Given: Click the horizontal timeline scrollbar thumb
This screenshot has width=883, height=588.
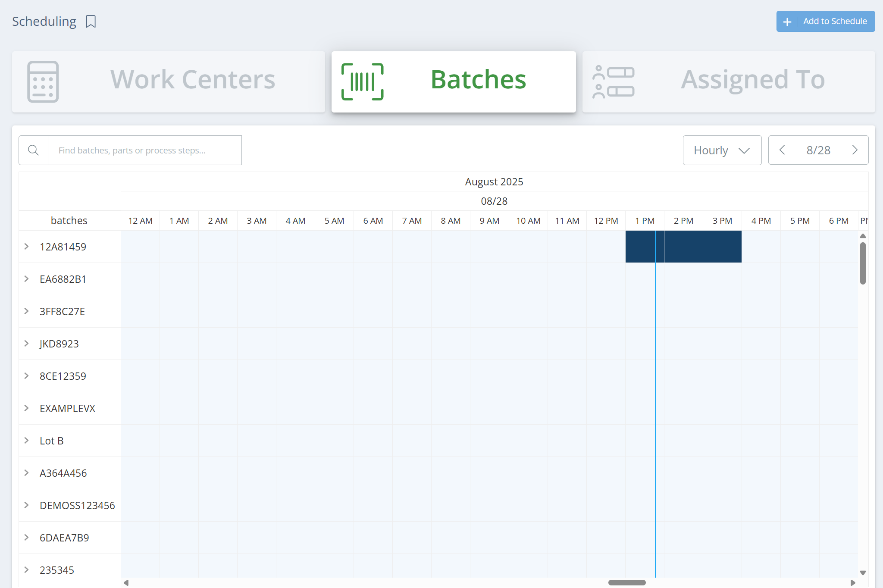Looking at the screenshot, I should click(627, 583).
